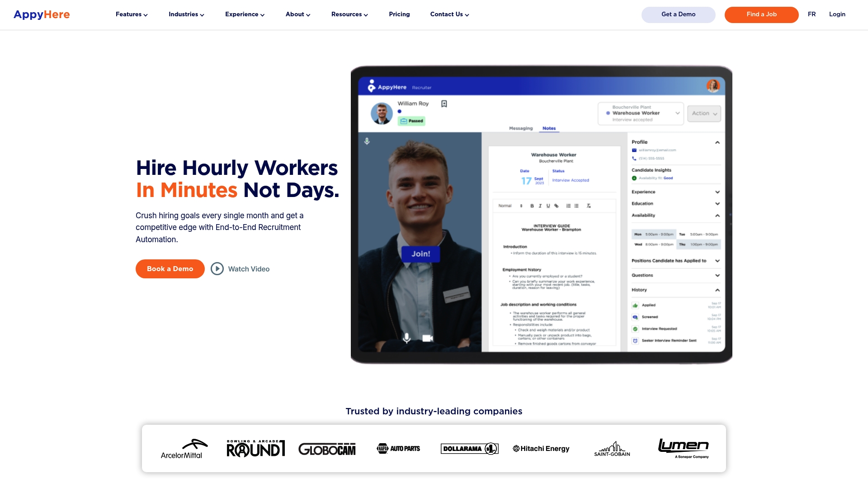Open the Normal text style dropdown
This screenshot has height=488, width=868.
click(510, 206)
